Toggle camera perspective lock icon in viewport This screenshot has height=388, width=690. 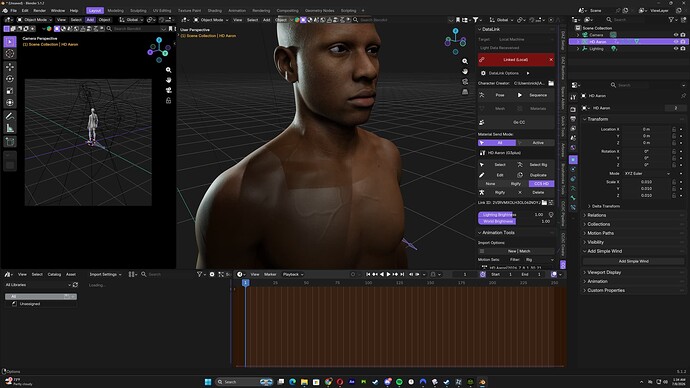[x=169, y=101]
